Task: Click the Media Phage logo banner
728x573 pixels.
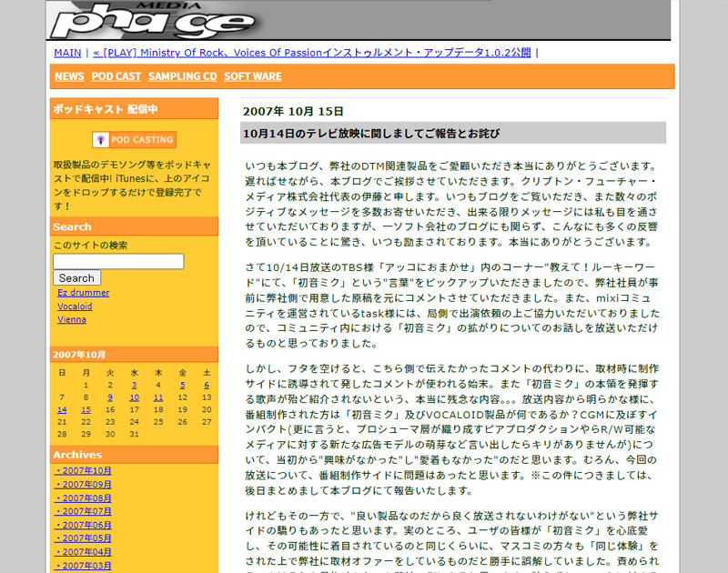Action: pyautogui.click(x=358, y=20)
